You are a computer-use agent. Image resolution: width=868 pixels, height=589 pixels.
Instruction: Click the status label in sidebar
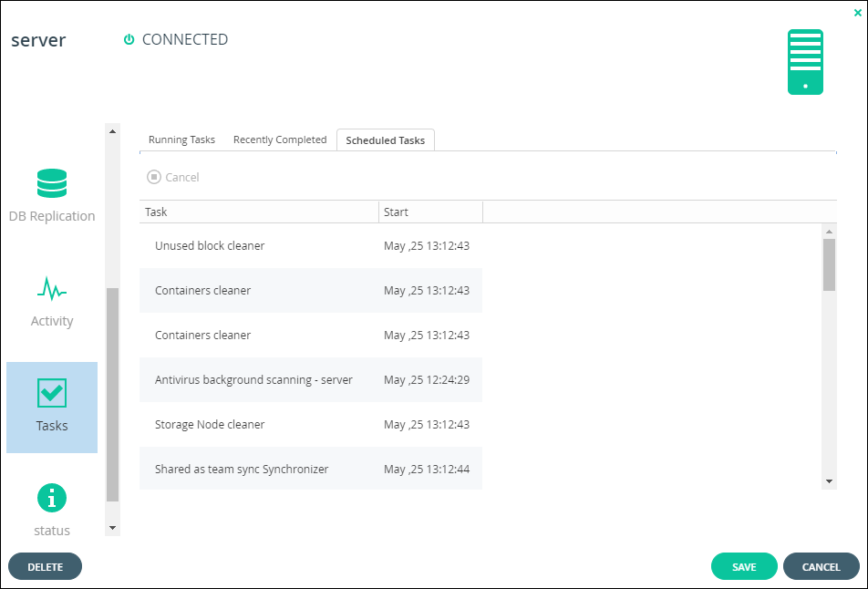[x=52, y=531]
